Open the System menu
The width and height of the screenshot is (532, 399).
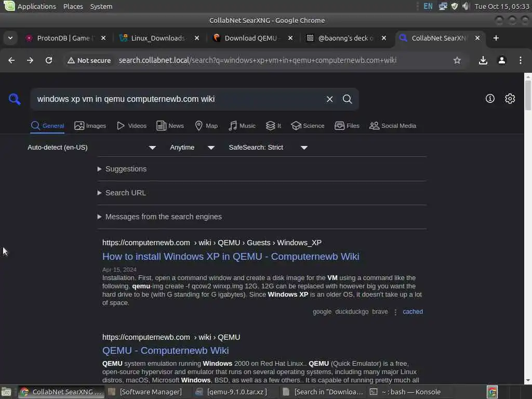[x=101, y=6]
